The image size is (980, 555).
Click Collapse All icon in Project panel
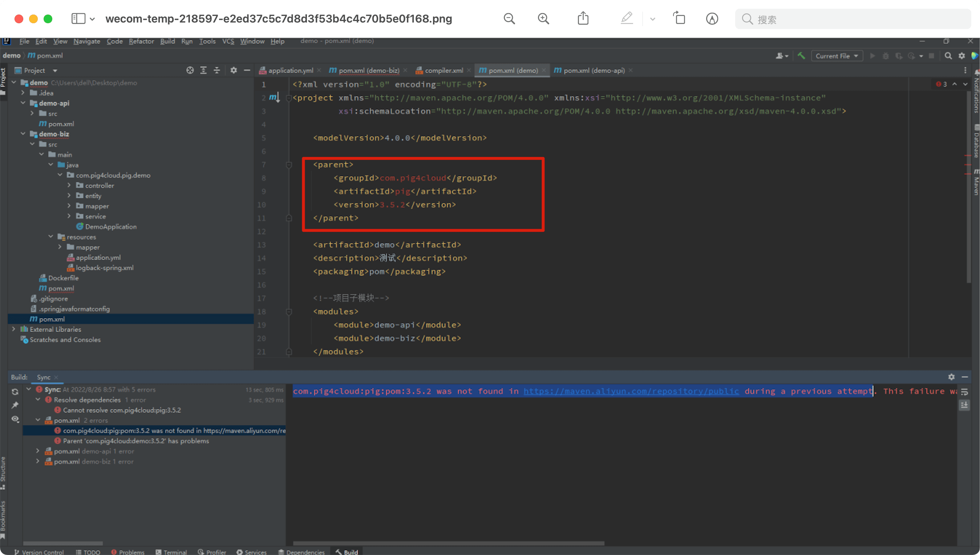[x=217, y=70]
